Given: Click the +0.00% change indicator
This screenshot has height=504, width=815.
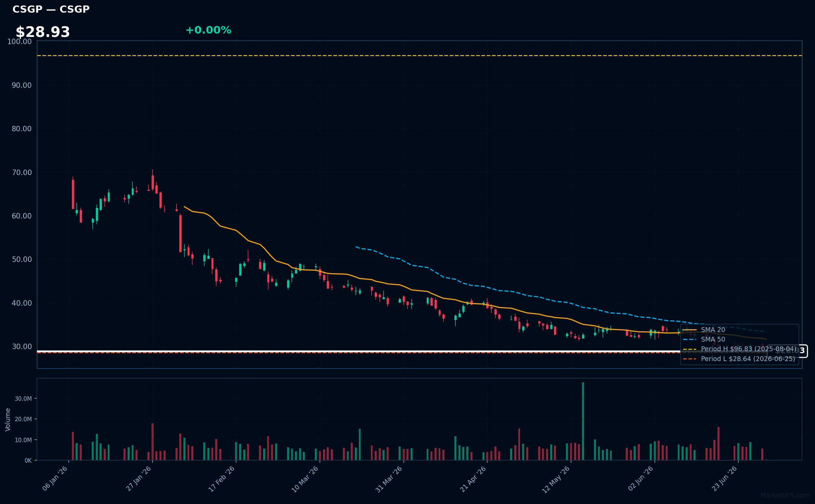Looking at the screenshot, I should [x=208, y=30].
